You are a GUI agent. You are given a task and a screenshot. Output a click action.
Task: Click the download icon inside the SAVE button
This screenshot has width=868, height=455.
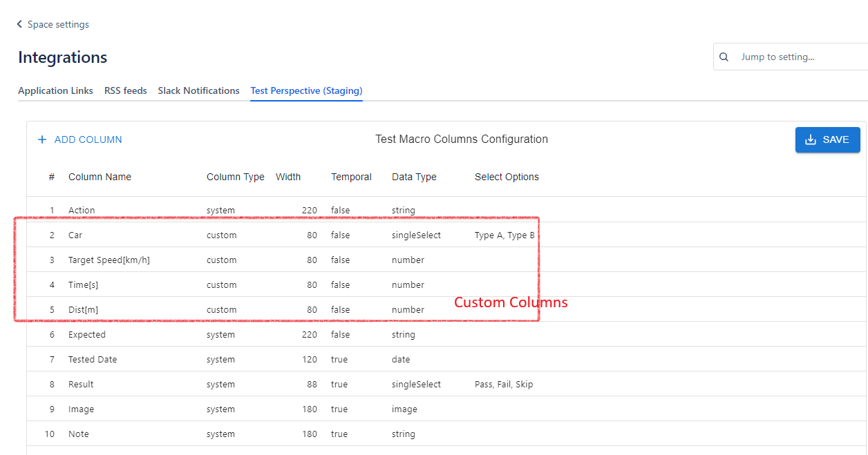coord(811,139)
